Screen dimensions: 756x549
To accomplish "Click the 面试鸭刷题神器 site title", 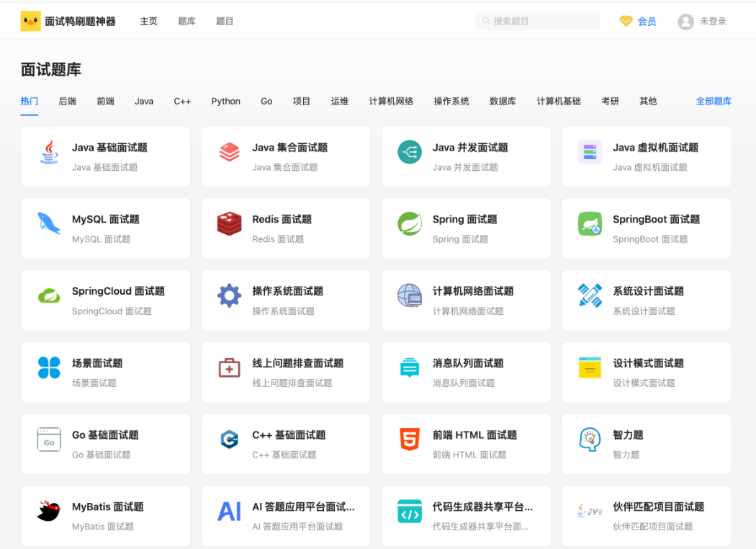I will [x=80, y=21].
